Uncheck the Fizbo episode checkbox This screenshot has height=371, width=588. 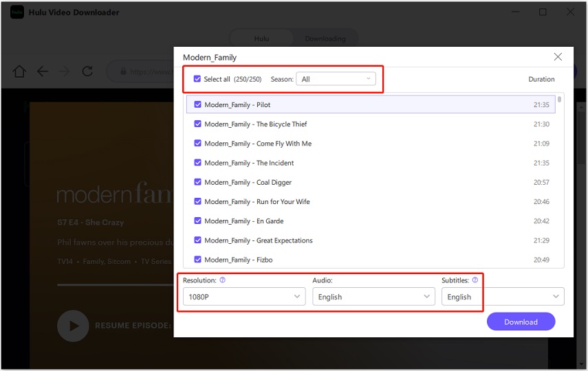(x=197, y=259)
